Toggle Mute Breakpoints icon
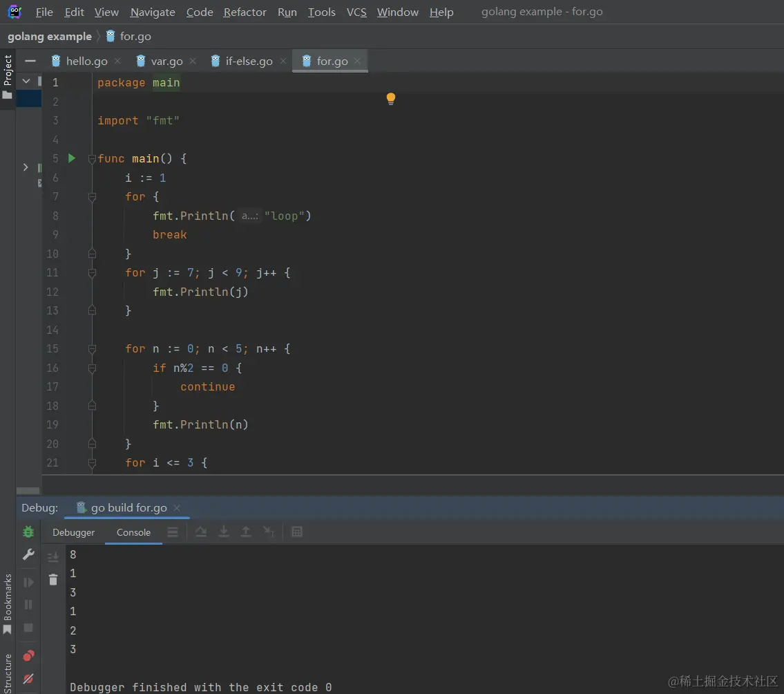 (28, 679)
